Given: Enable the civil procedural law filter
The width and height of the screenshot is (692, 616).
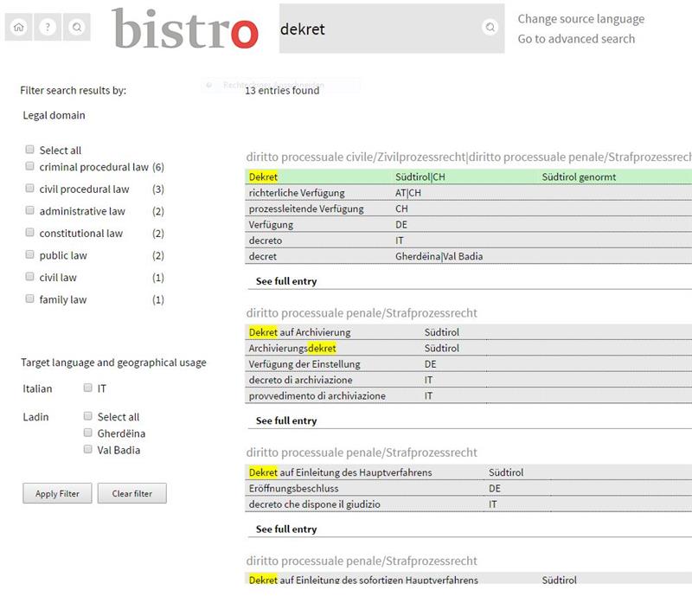Looking at the screenshot, I should 31,189.
